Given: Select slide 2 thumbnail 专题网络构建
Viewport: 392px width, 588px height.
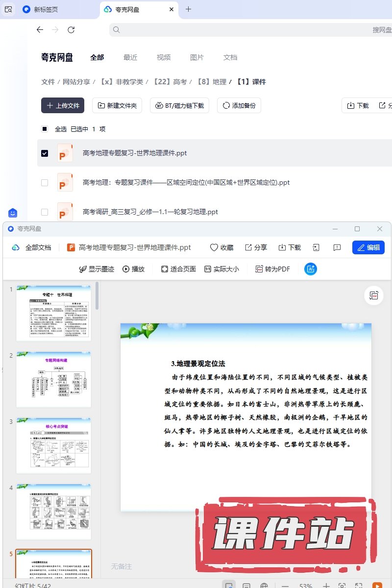Looking at the screenshot, I should tap(54, 379).
